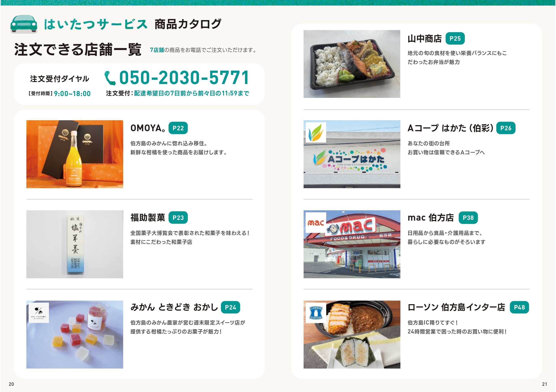Viewport: 556px width, 392px height.
Task: Click the 塩羊羹 box photo
Action: [x=75, y=244]
